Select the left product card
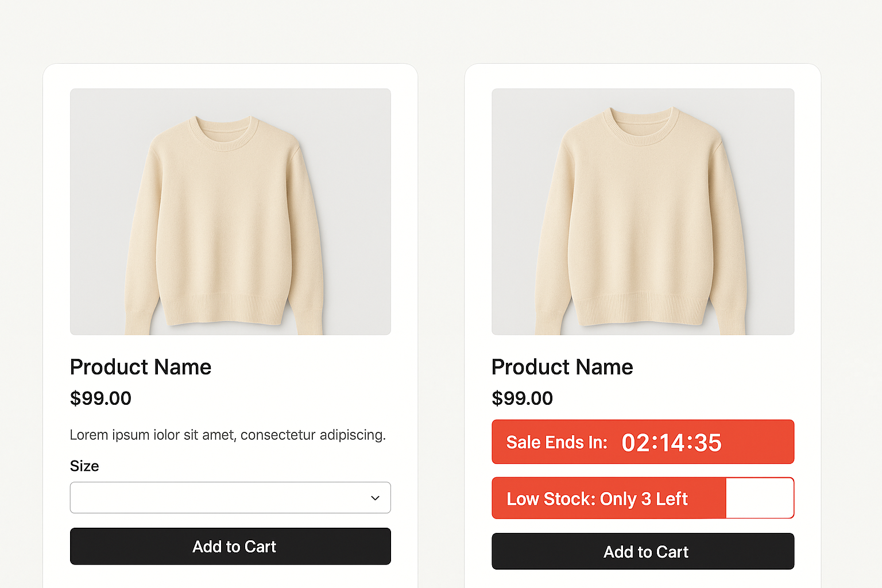 [230, 322]
